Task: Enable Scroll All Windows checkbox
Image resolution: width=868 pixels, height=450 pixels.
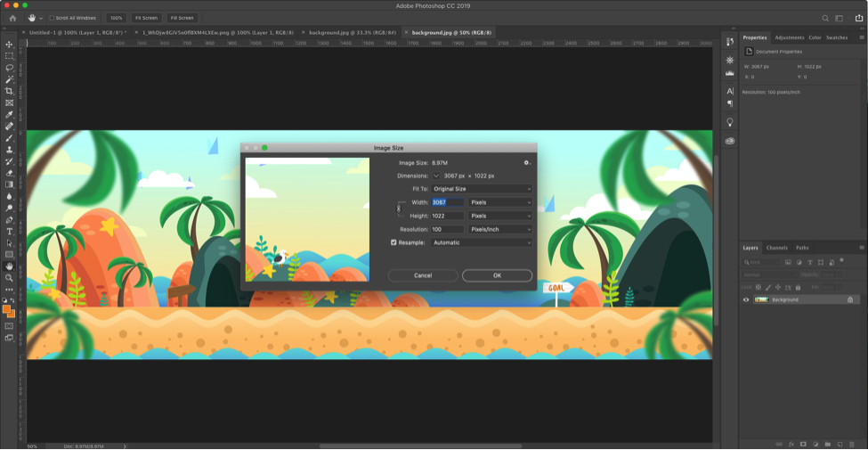Action: [x=52, y=18]
